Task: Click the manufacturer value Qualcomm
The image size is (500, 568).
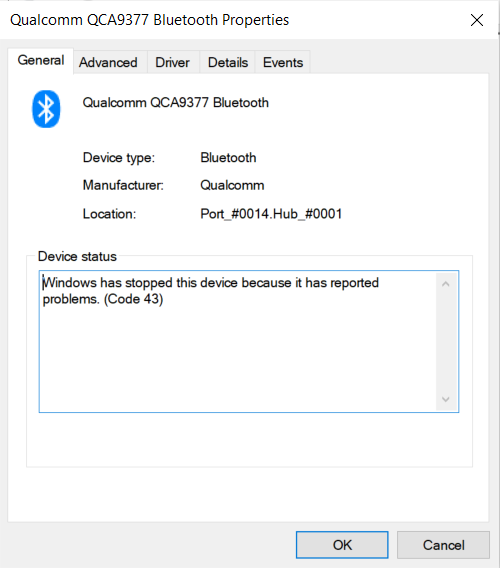Action: tap(232, 185)
